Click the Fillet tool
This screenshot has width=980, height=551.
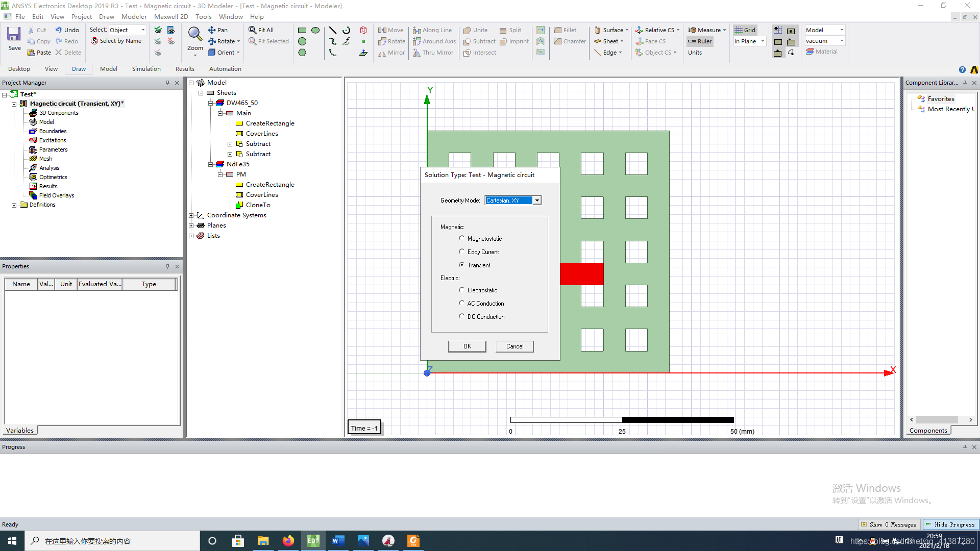click(565, 30)
